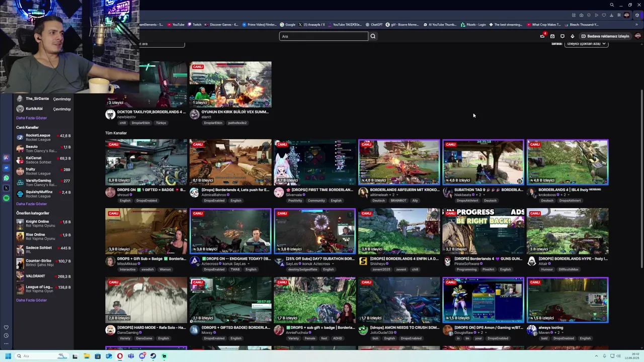Open the Counter-Strike recommended category
Image resolution: width=644 pixels, height=362 pixels.
pyautogui.click(x=44, y=263)
